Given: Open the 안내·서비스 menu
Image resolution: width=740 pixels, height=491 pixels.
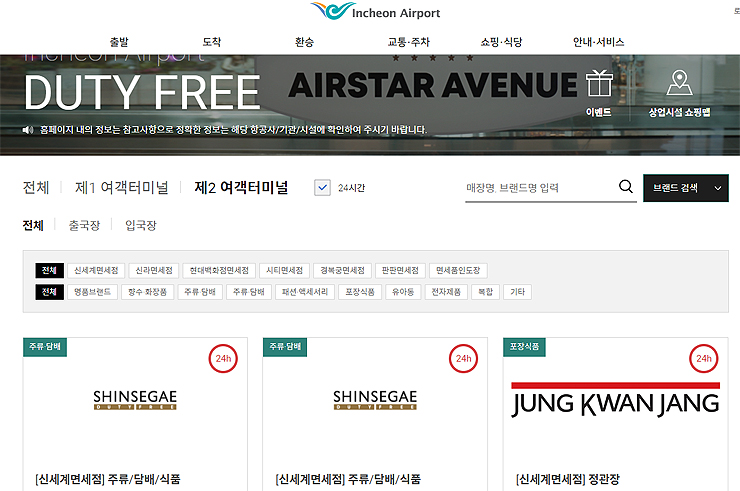Looking at the screenshot, I should [x=598, y=42].
